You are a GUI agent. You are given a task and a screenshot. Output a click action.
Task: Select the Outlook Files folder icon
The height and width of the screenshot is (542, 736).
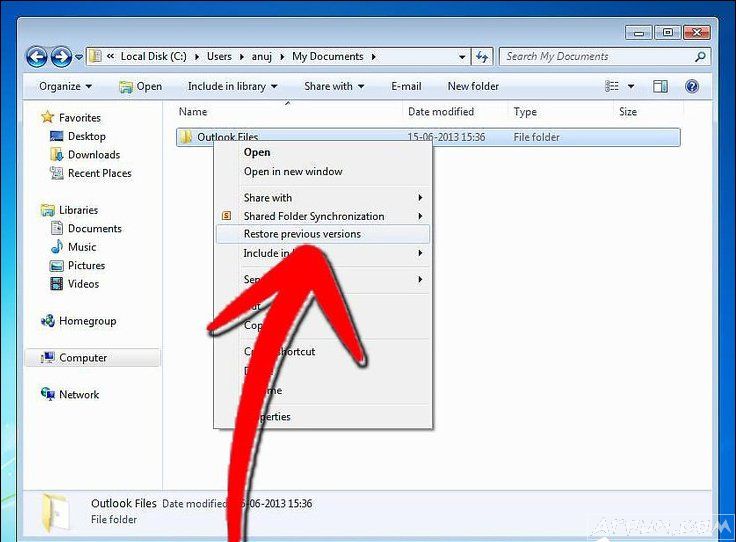(186, 137)
